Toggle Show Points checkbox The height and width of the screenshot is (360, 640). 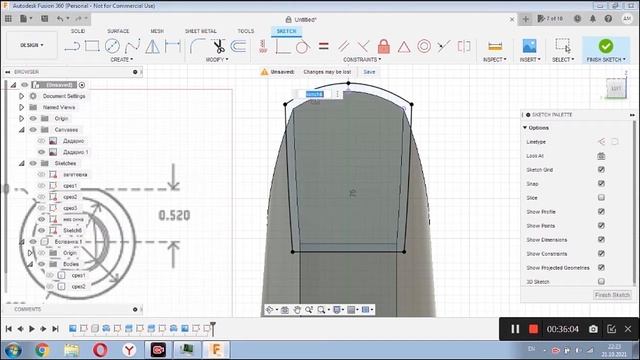tap(601, 225)
